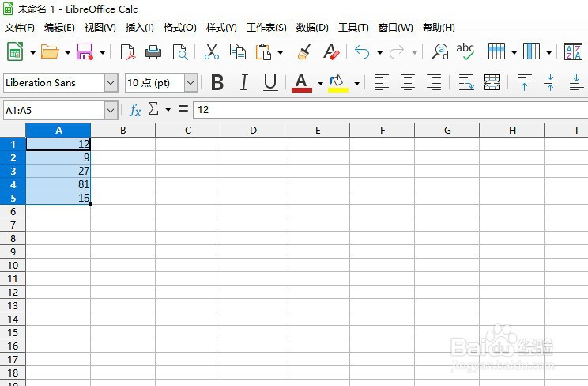Cut the selected cells with scissors
The image size is (588, 386).
212,52
